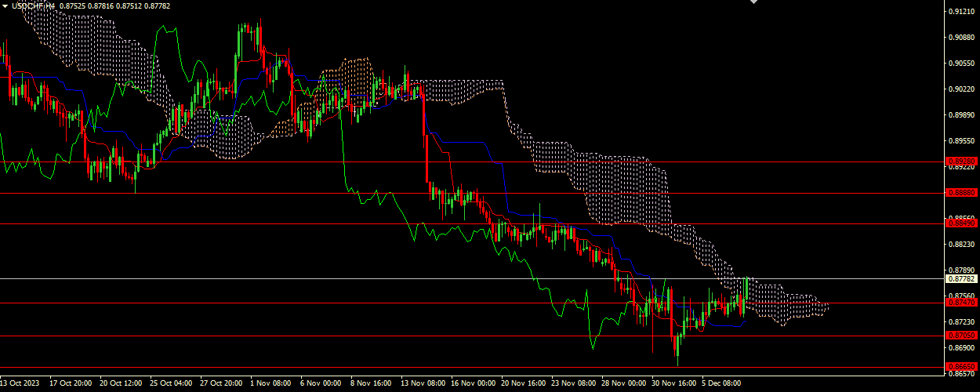Click the 0.91210 value on price scale
The width and height of the screenshot is (980, 392).
961,12
